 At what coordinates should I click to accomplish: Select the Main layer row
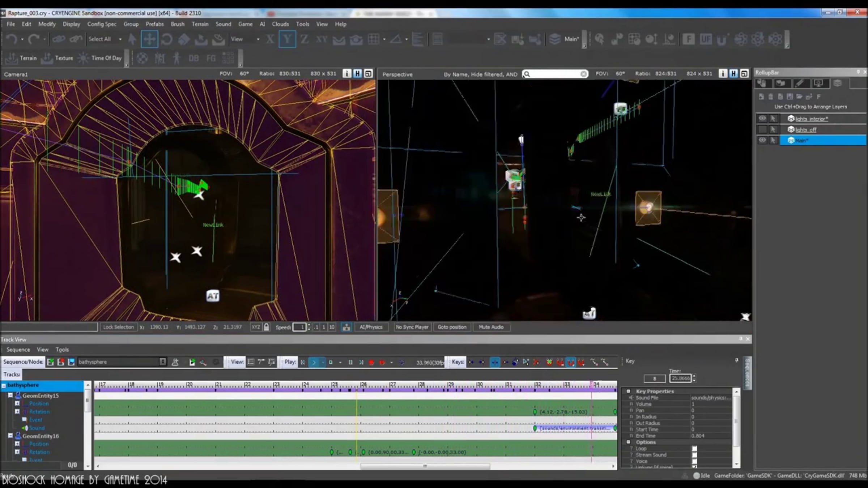click(x=823, y=140)
